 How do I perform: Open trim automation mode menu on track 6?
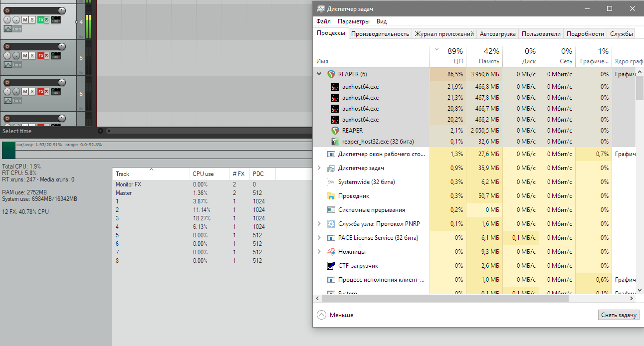[17, 101]
